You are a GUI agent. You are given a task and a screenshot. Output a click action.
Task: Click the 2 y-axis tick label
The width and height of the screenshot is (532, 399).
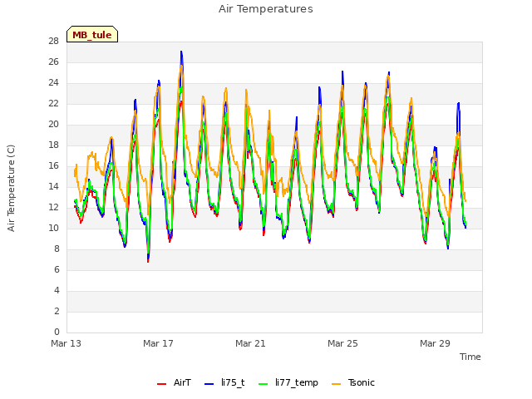pyautogui.click(x=57, y=311)
